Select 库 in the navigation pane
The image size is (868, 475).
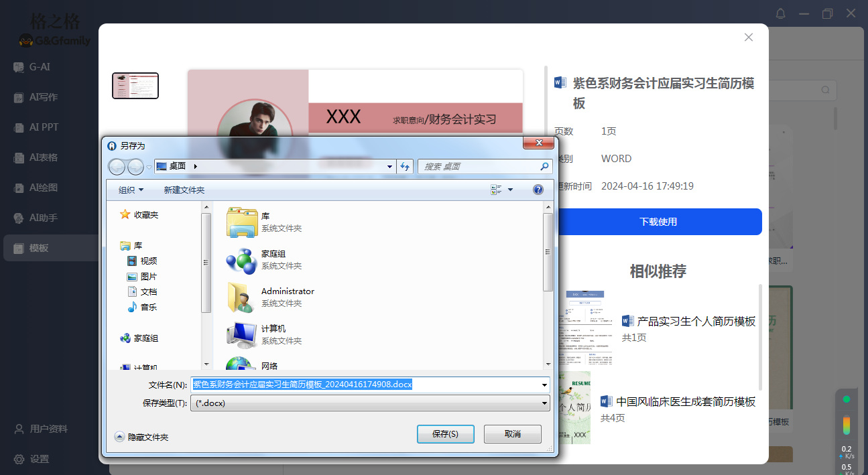click(x=131, y=246)
